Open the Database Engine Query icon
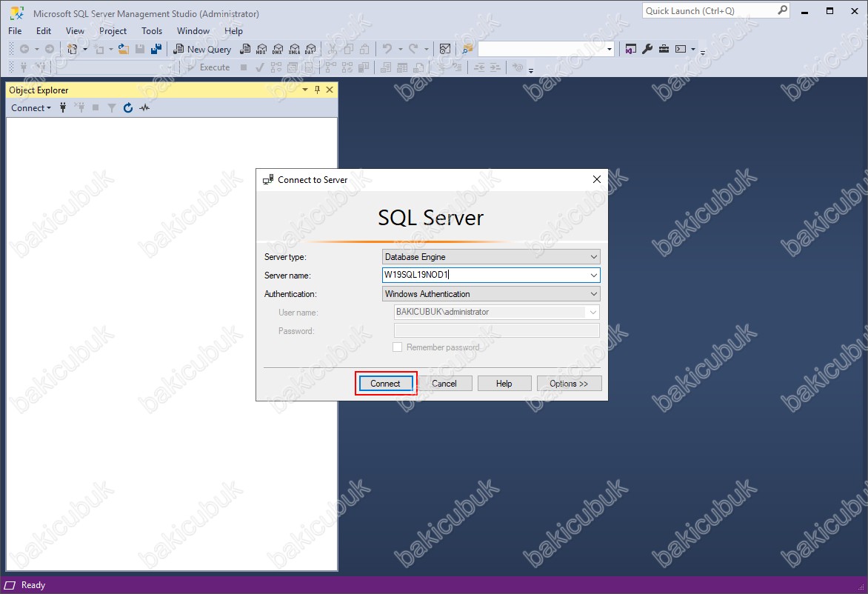The height and width of the screenshot is (594, 868). click(246, 50)
